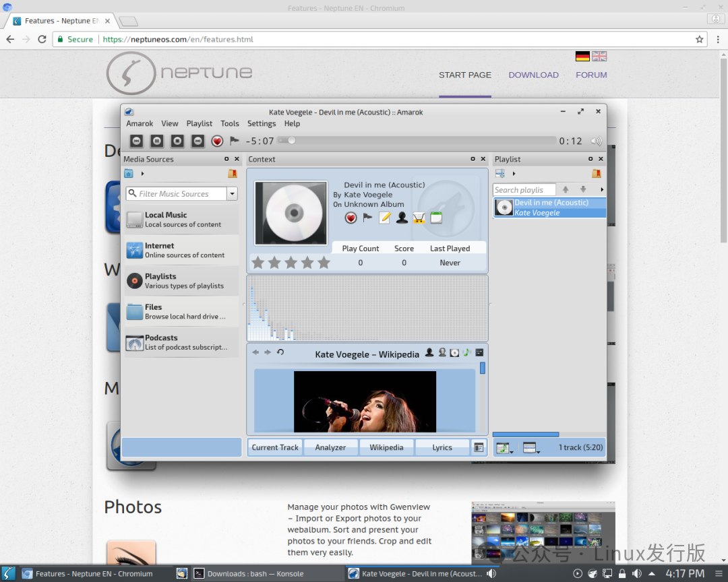Click the edit track details pencil icon

(x=385, y=218)
